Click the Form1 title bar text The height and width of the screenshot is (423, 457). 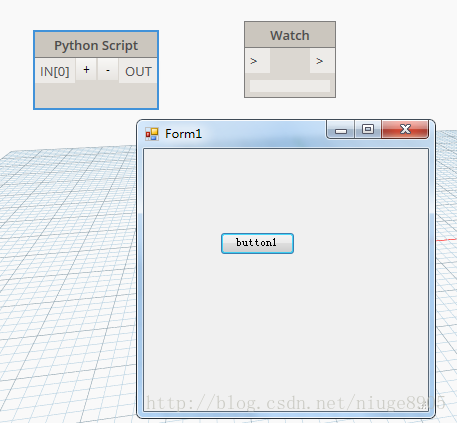point(183,134)
